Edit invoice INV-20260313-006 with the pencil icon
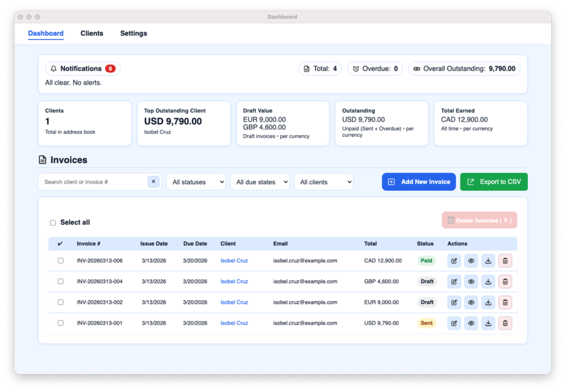This screenshot has width=579, height=392. point(454,260)
